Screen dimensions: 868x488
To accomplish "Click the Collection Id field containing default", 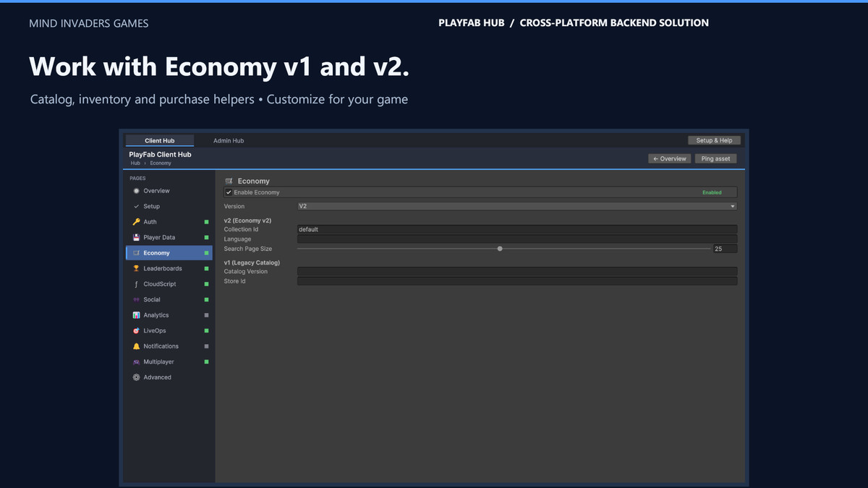I will pyautogui.click(x=517, y=229).
